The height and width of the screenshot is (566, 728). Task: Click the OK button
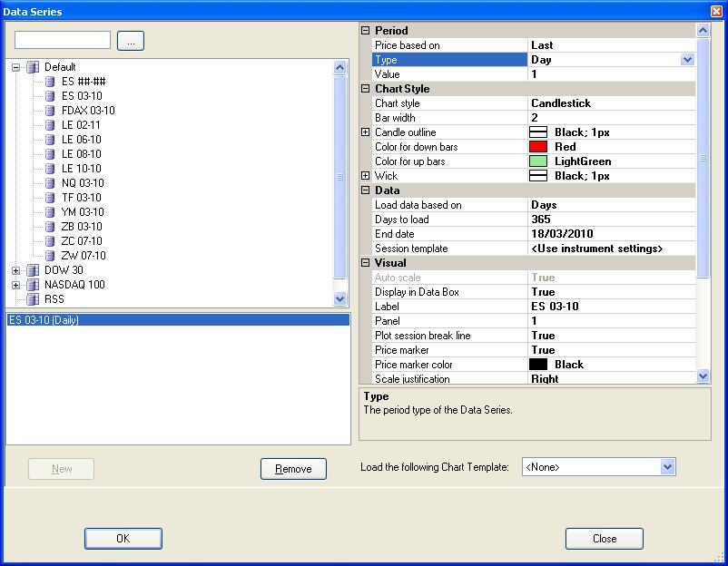(123, 539)
